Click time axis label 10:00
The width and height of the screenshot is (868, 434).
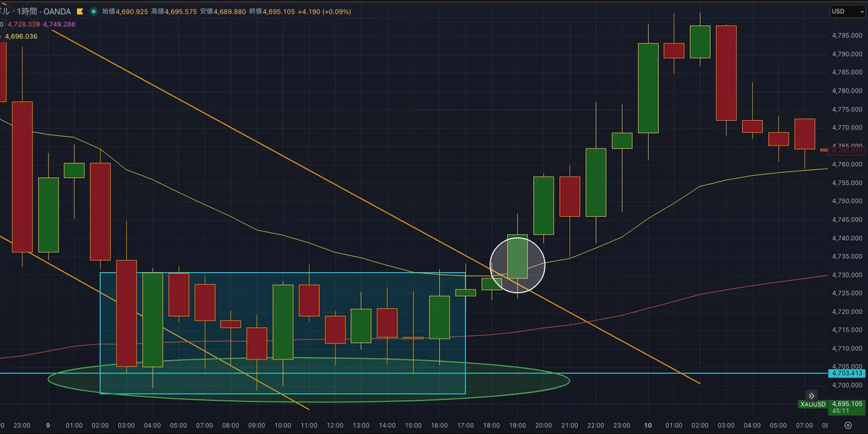tap(283, 425)
